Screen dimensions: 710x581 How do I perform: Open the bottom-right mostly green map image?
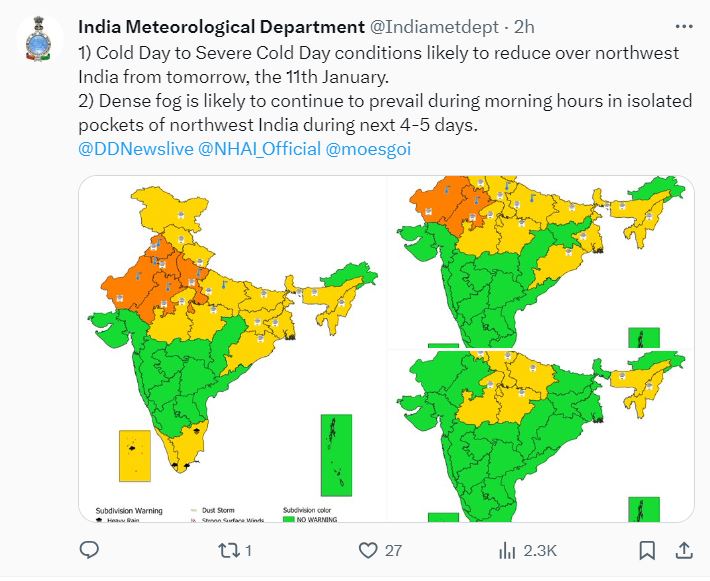click(540, 436)
